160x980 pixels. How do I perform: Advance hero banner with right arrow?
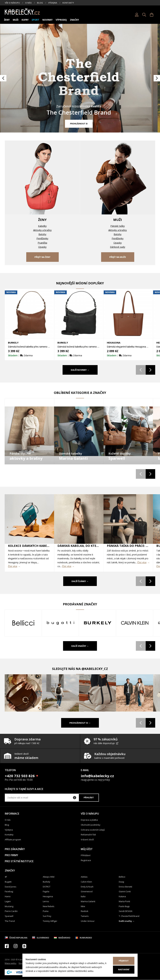pos(157,78)
